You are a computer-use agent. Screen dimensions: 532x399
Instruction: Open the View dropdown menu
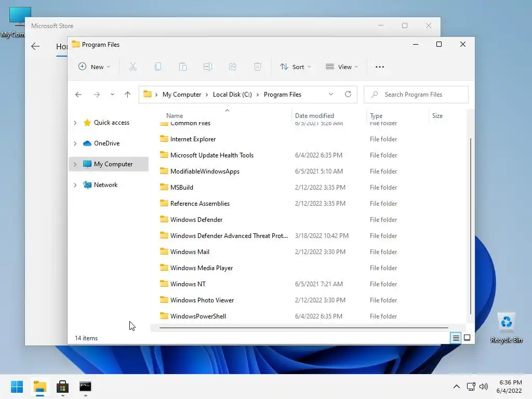point(342,67)
